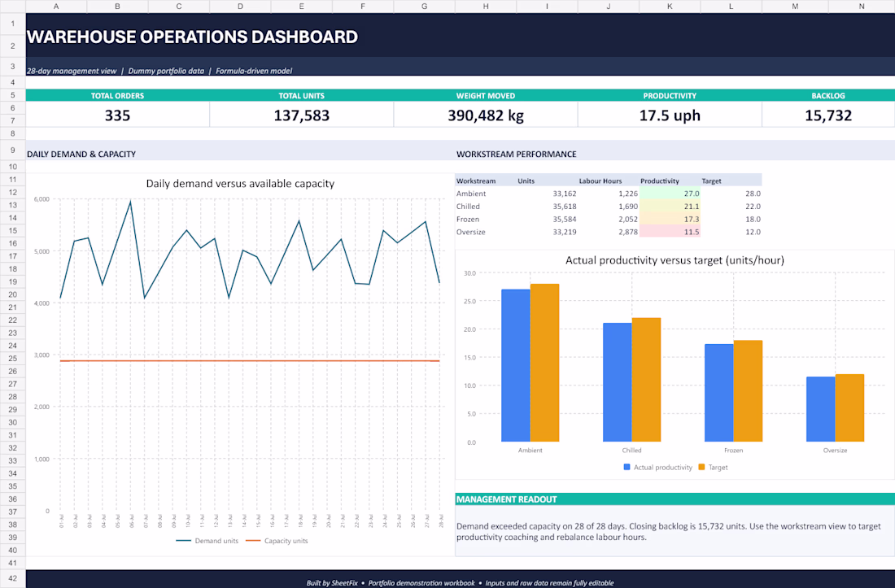895x588 pixels.
Task: Select row 42 header
Action: pos(12,578)
